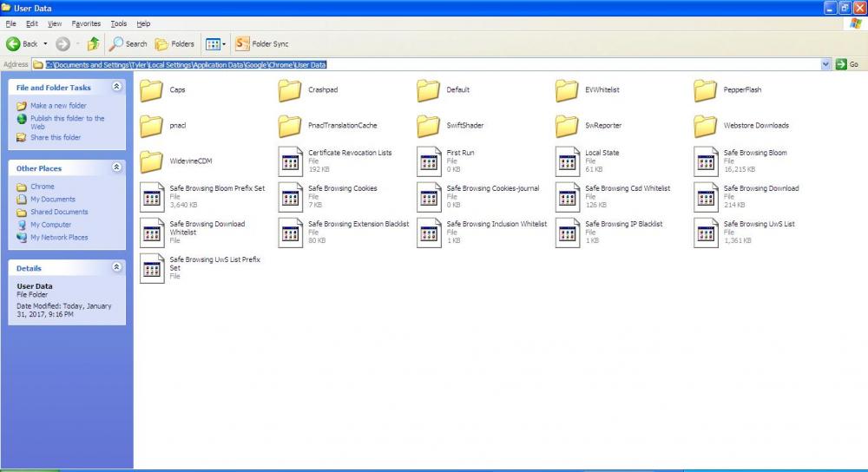868x472 pixels.
Task: Open the Search toolbar button
Action: coord(128,43)
